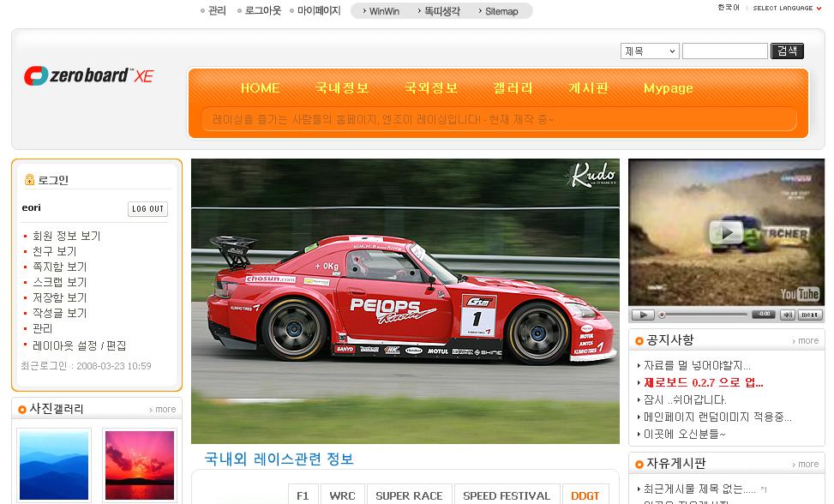
Task: Click the orange icon beside 사진갤러리
Action: coord(21,410)
